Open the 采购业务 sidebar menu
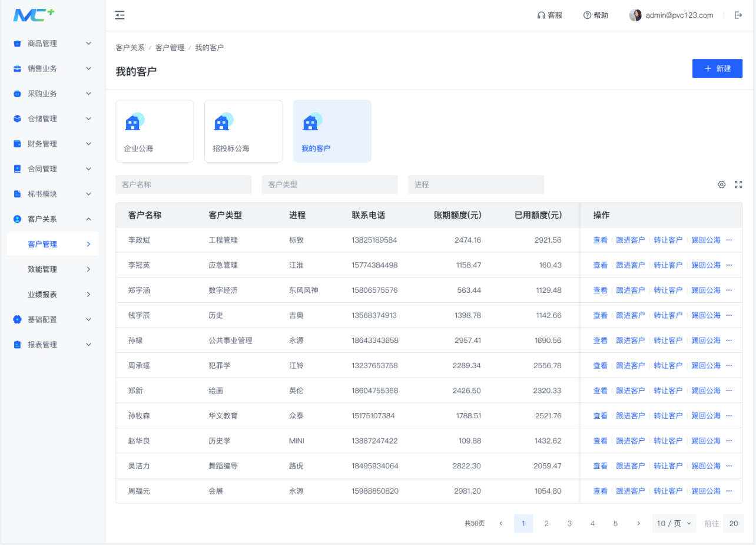The image size is (756, 545). 53,94
